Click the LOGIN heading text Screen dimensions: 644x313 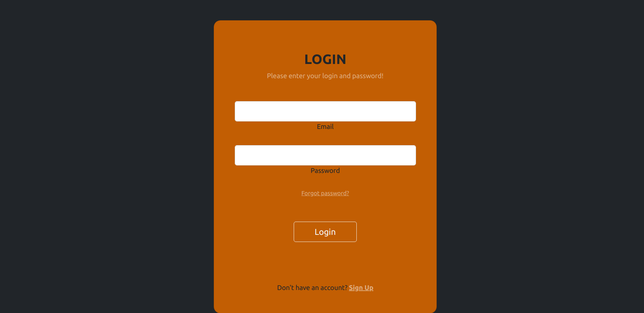click(325, 60)
